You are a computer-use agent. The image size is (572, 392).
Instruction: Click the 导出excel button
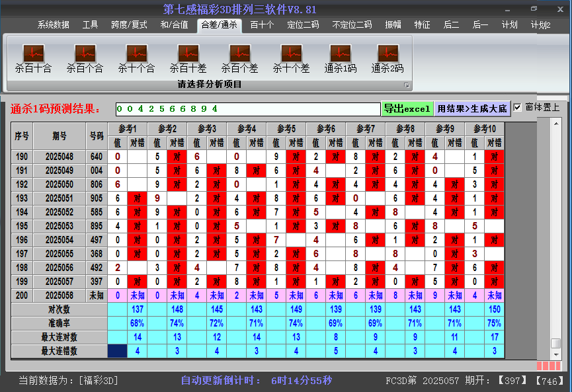pyautogui.click(x=407, y=108)
